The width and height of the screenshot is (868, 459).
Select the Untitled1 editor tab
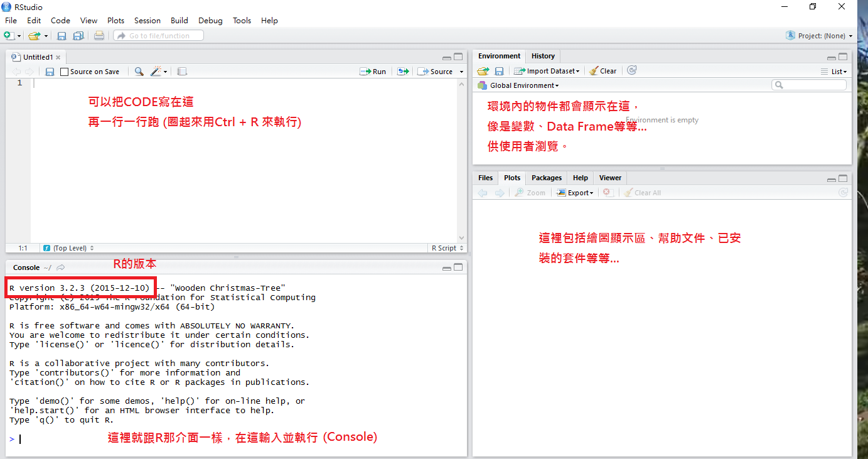pyautogui.click(x=36, y=57)
